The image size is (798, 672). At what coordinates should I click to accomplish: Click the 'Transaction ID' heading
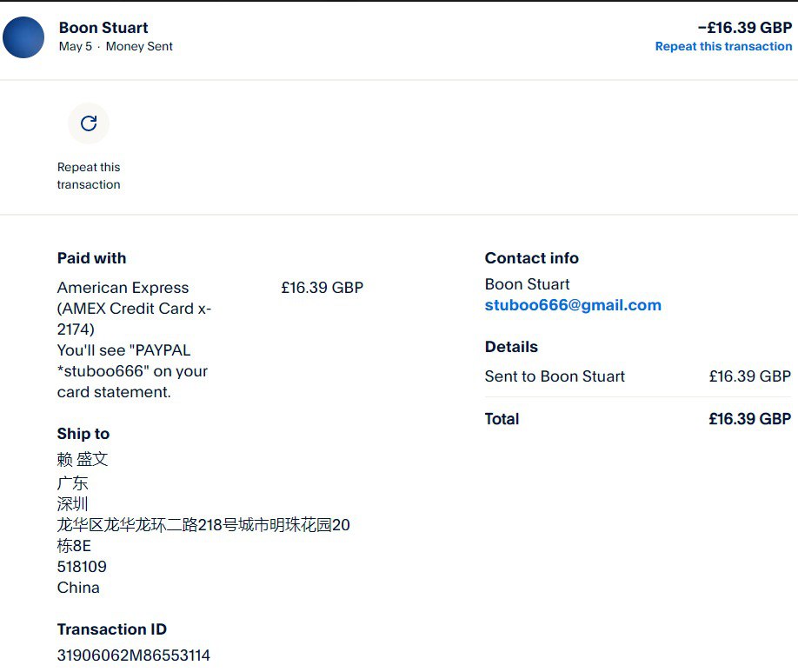point(111,629)
